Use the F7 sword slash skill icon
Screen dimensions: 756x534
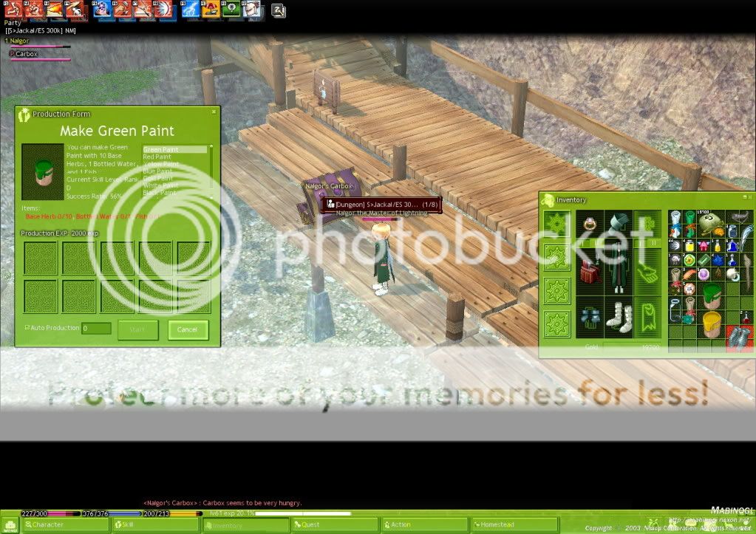coord(143,9)
